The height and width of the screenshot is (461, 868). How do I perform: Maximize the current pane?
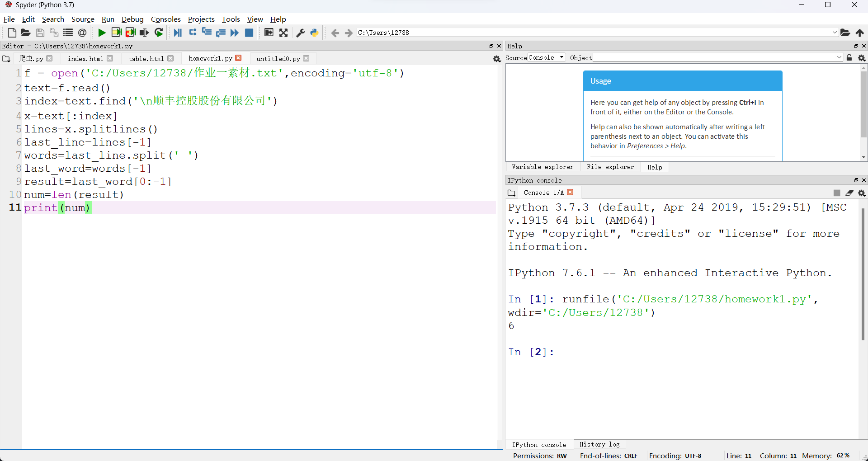click(269, 33)
